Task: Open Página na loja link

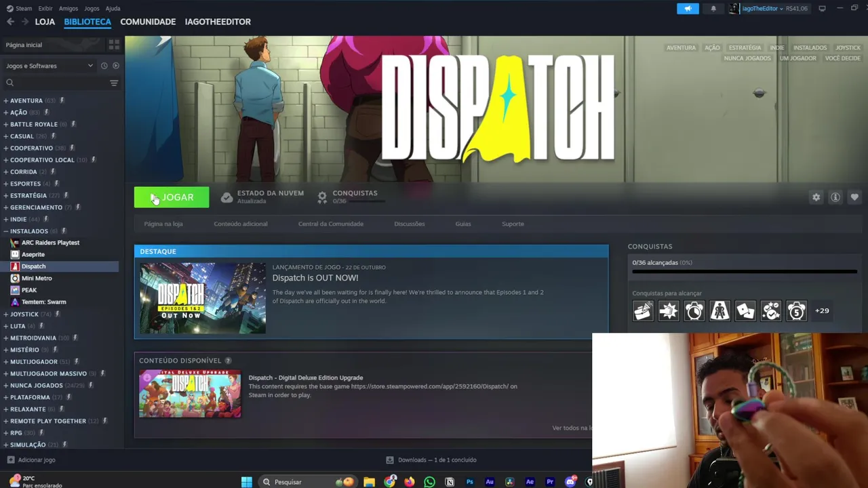Action: coord(163,224)
